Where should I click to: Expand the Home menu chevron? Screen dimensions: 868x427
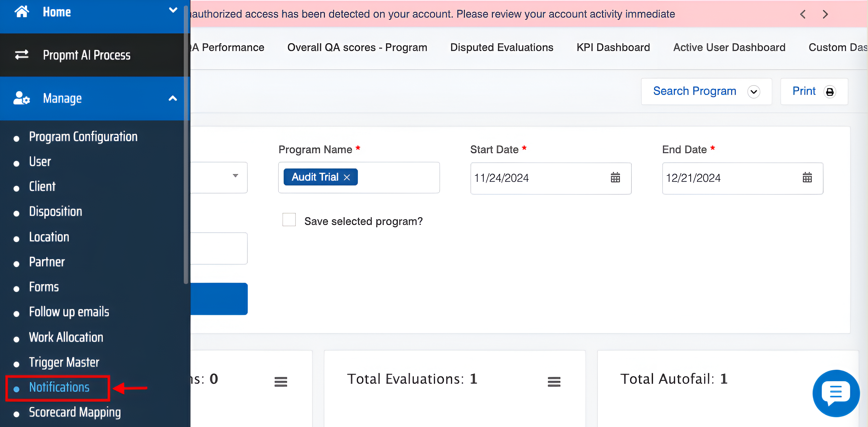click(173, 10)
